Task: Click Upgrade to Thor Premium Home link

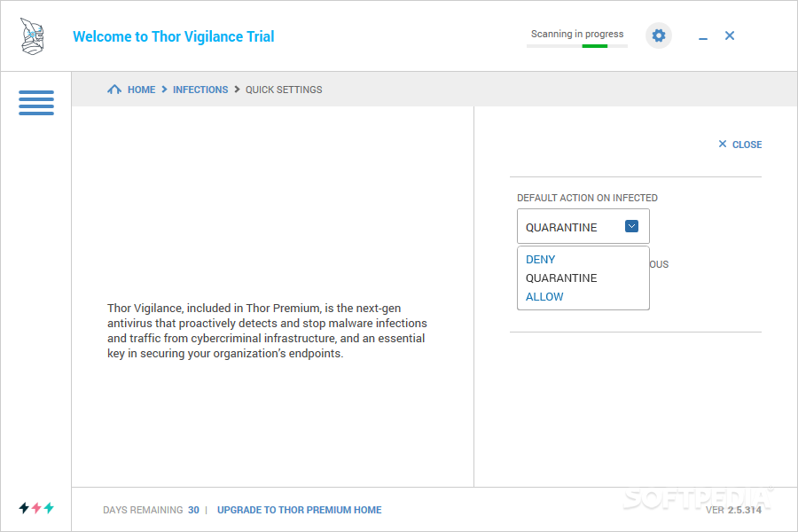Action: pos(300,510)
